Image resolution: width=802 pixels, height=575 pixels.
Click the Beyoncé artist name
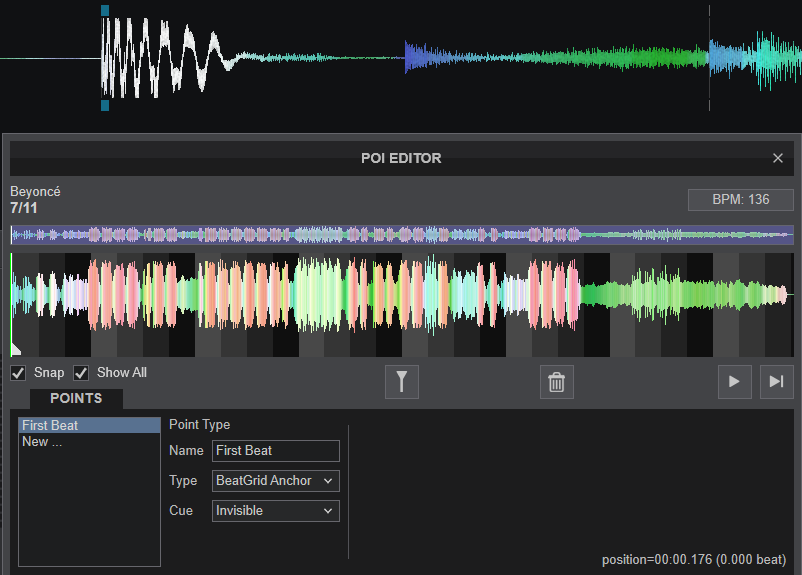(35, 192)
